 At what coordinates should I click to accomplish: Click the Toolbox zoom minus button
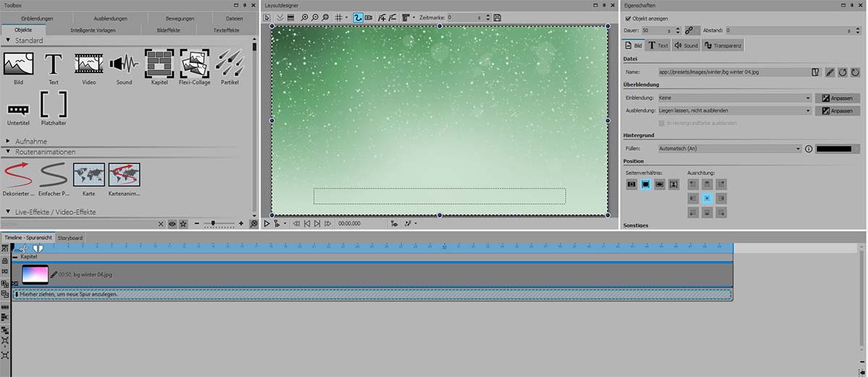197,224
